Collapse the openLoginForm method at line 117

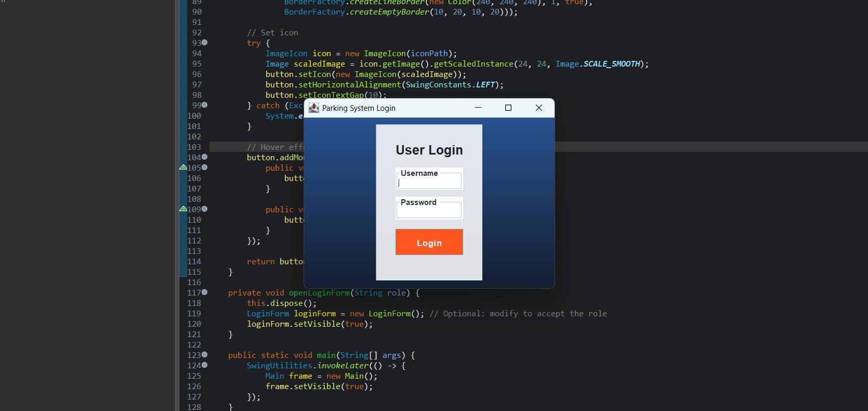pyautogui.click(x=205, y=292)
